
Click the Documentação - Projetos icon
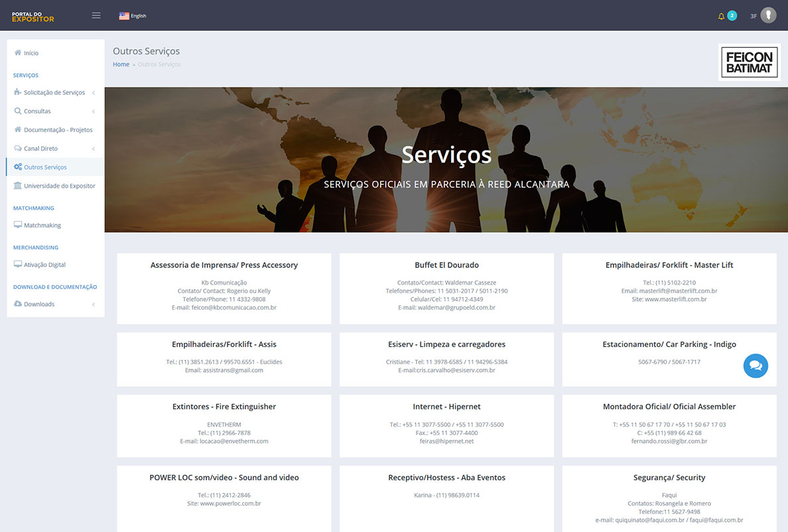(18, 129)
